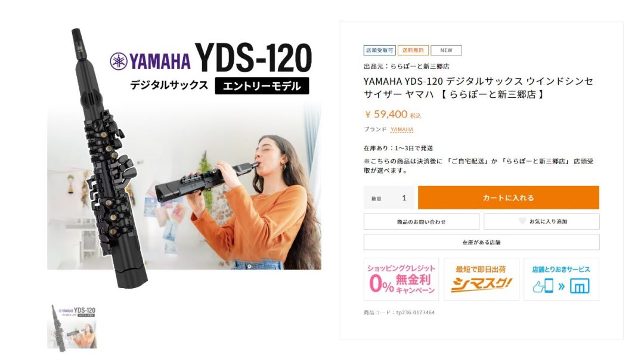The width and height of the screenshot is (644, 362).
Task: Open the 商品のお問い合わせ inquiry button
Action: (x=422, y=222)
